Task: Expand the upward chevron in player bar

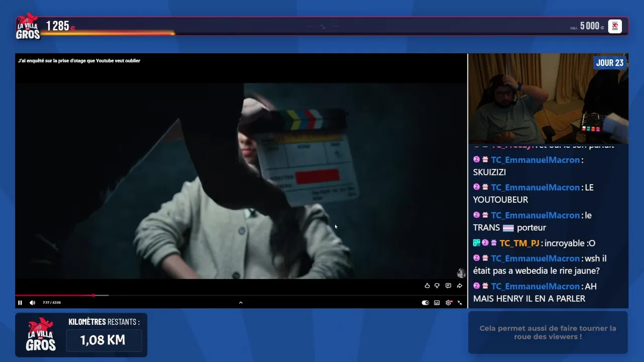Action: [x=240, y=303]
